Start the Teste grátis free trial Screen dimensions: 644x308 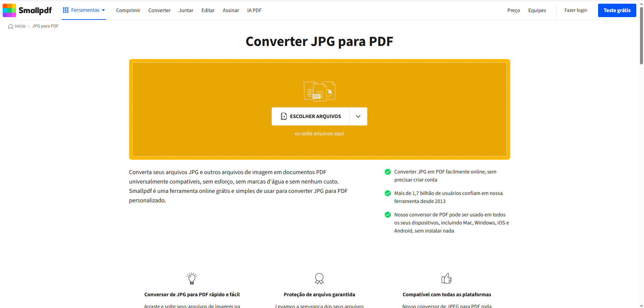pos(617,10)
